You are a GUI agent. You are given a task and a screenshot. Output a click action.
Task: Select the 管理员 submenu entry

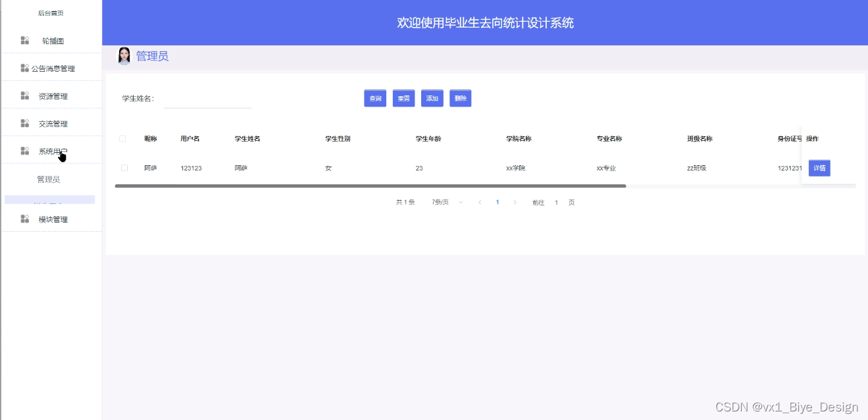[x=49, y=179]
